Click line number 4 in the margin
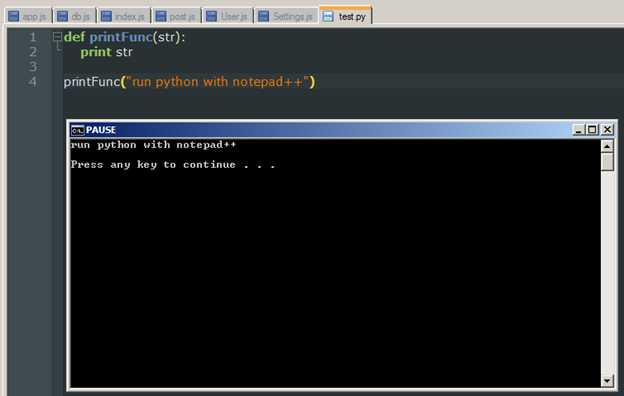This screenshot has width=624, height=396. click(x=33, y=82)
